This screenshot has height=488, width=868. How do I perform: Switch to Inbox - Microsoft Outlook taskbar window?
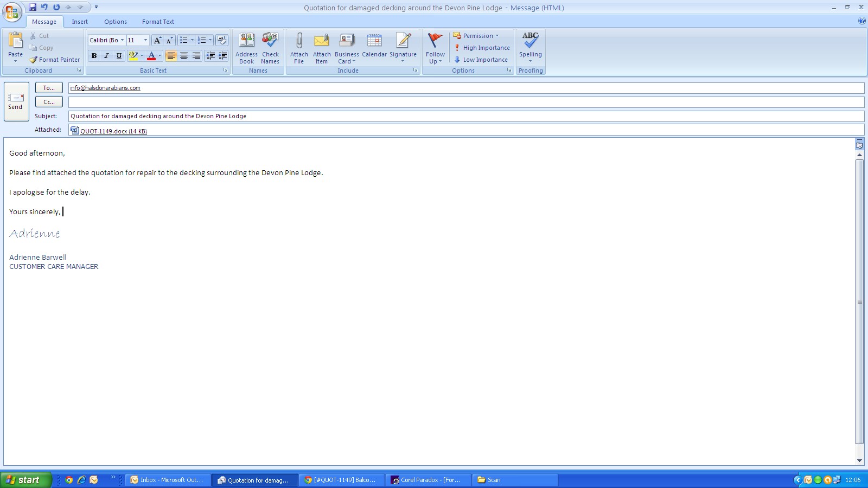[x=168, y=480]
